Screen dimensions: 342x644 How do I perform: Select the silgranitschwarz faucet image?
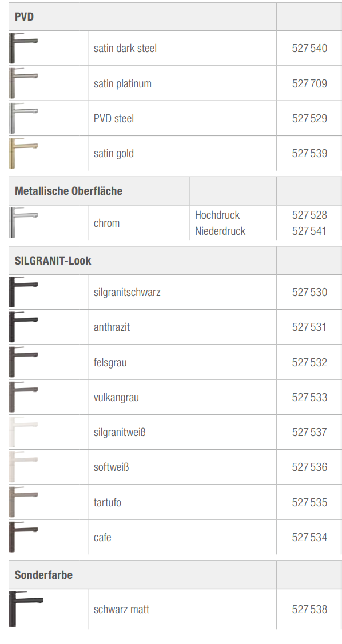click(x=23, y=292)
